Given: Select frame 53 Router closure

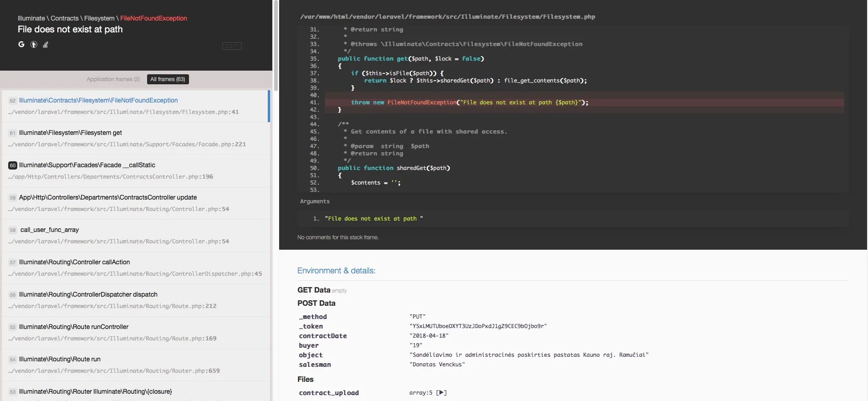Looking at the screenshot, I should coord(135,391).
